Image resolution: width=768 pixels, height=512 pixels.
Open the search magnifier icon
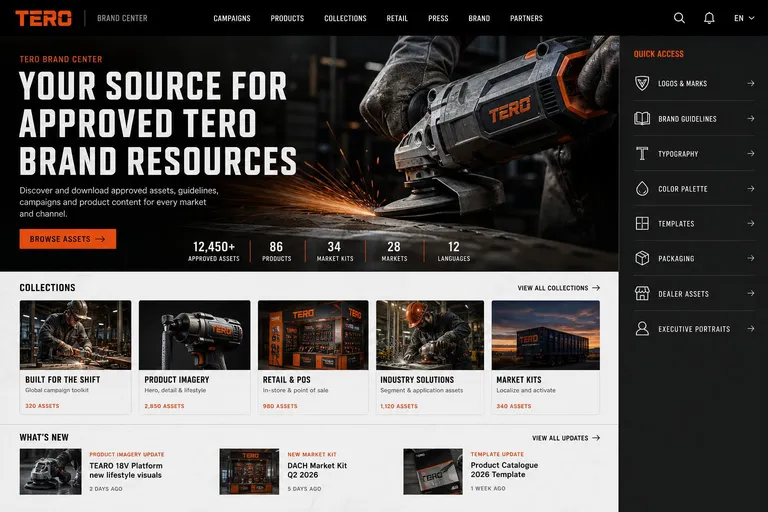click(x=679, y=18)
